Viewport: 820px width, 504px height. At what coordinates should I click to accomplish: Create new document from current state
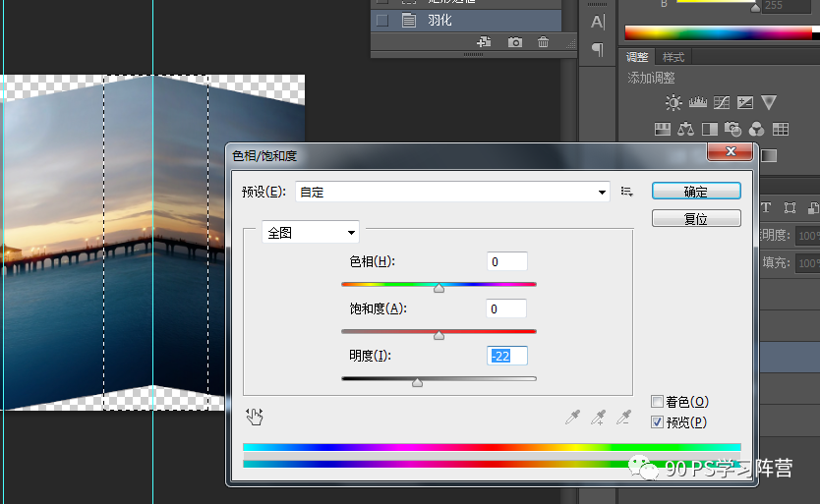[484, 42]
